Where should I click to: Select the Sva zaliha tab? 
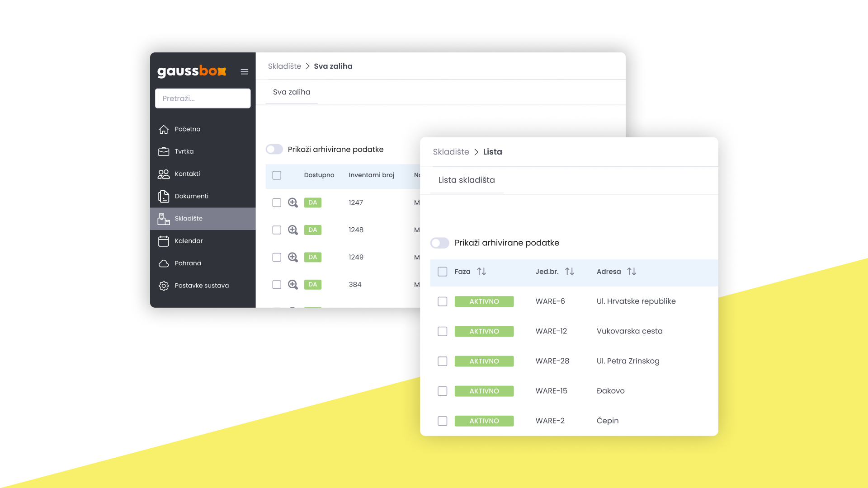pos(292,92)
